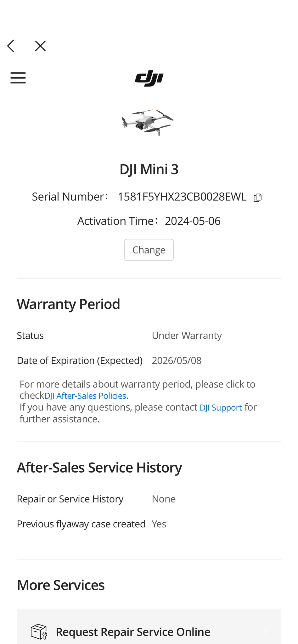Click the activation date 2024-05-06

tap(193, 221)
